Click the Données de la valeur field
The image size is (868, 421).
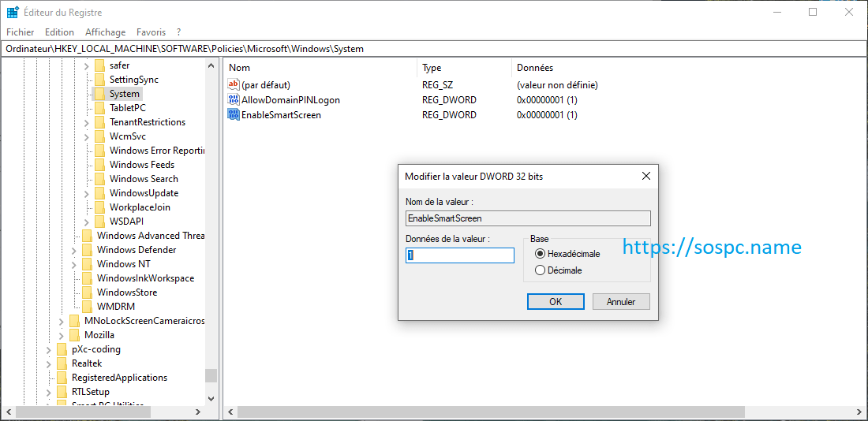459,255
